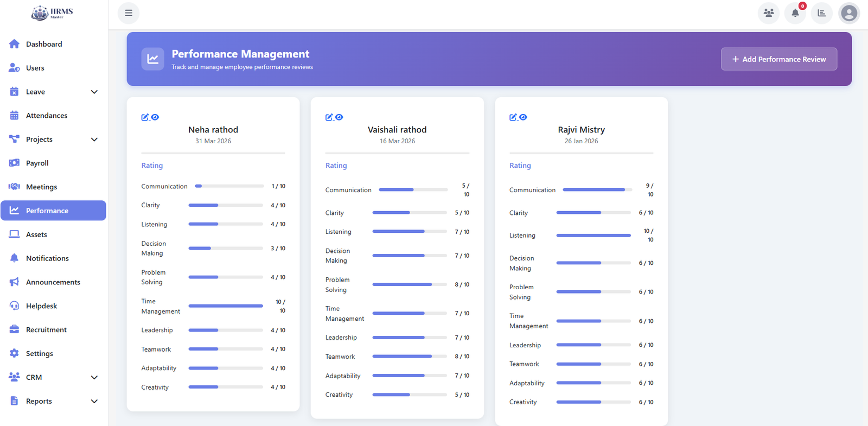
Task: Click Rajvi Mistry's Listening rating bar
Action: point(593,236)
